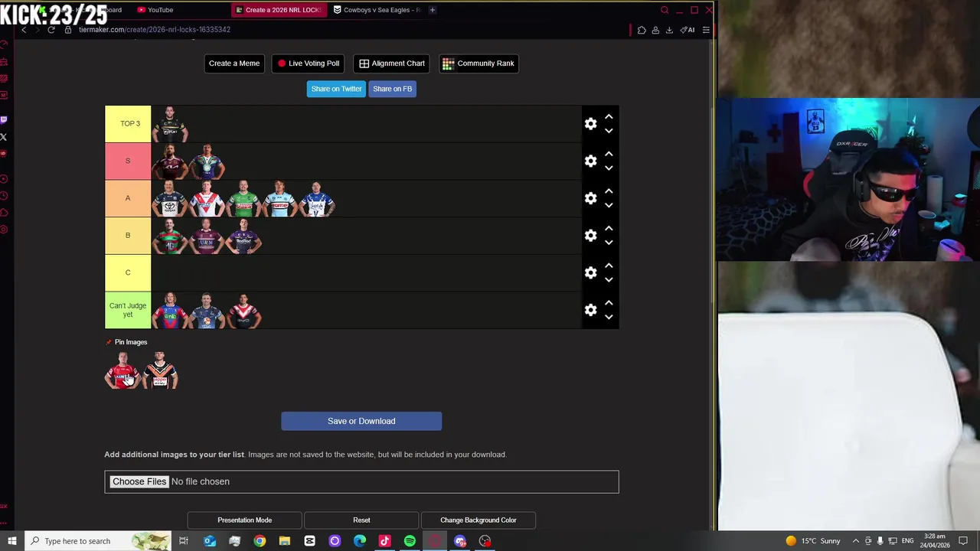Move S tier row up
Viewport: 980px width, 551px height.
pyautogui.click(x=609, y=154)
